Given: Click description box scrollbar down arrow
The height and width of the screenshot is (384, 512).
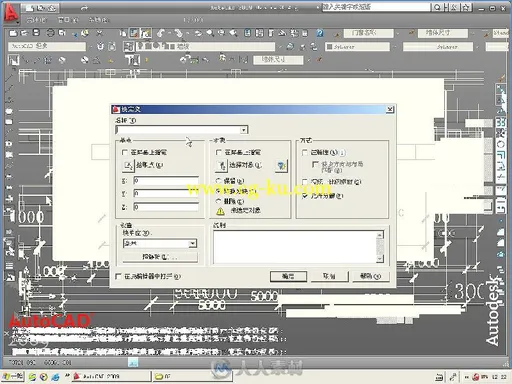Looking at the screenshot, I should coord(379,259).
